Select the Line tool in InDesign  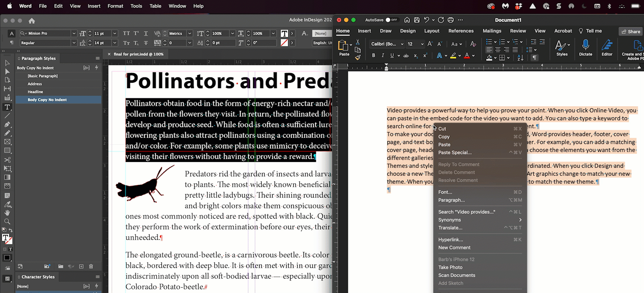coord(7,116)
